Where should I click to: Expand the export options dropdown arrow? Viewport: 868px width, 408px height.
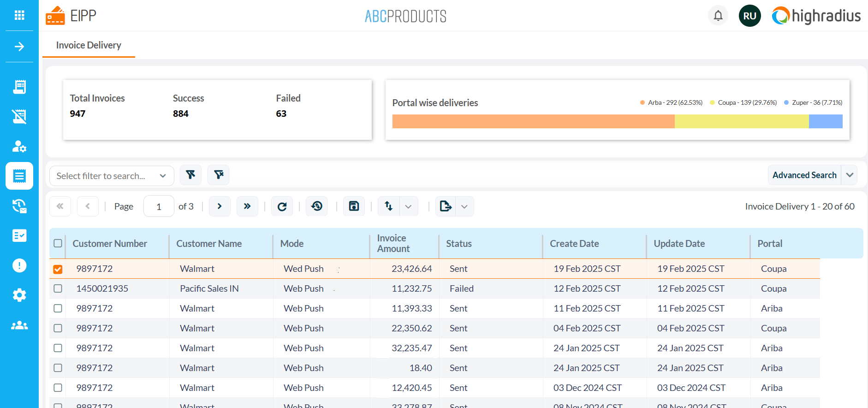pyautogui.click(x=464, y=206)
